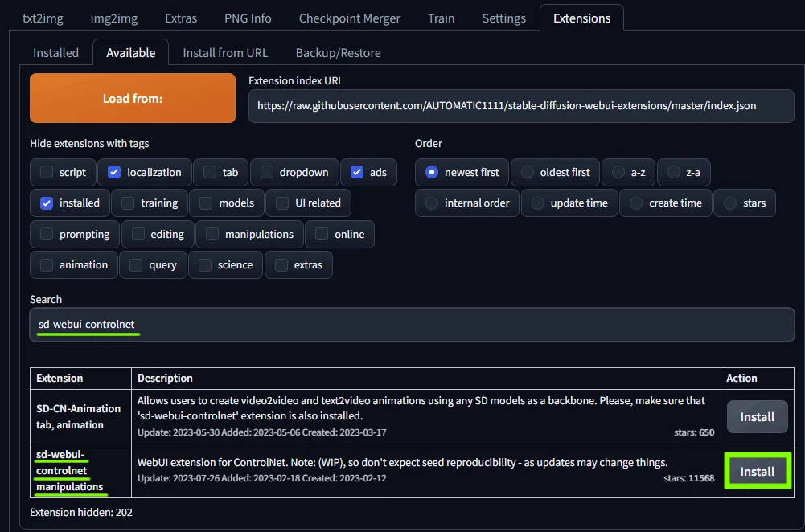The height and width of the screenshot is (532, 805).
Task: Check the animation tag checkbox
Action: 47,264
